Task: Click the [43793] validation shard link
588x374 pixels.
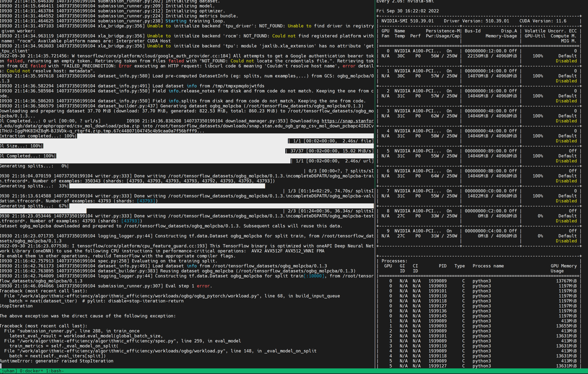Action: coord(146,201)
